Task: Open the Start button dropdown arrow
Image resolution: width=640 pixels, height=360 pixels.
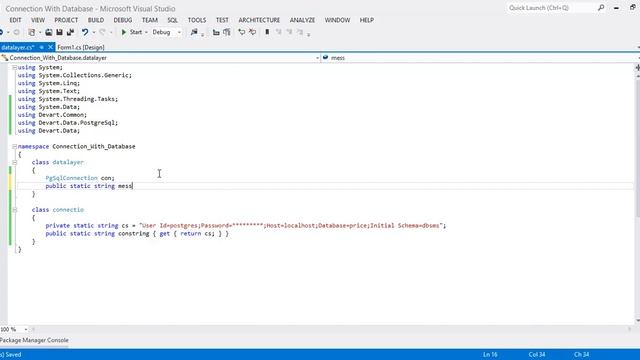Action: 146,32
